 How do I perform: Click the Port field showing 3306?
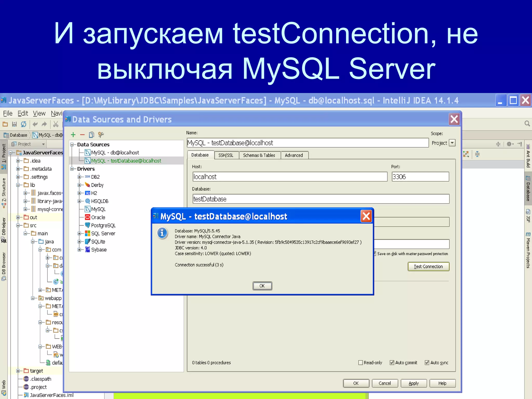point(420,177)
